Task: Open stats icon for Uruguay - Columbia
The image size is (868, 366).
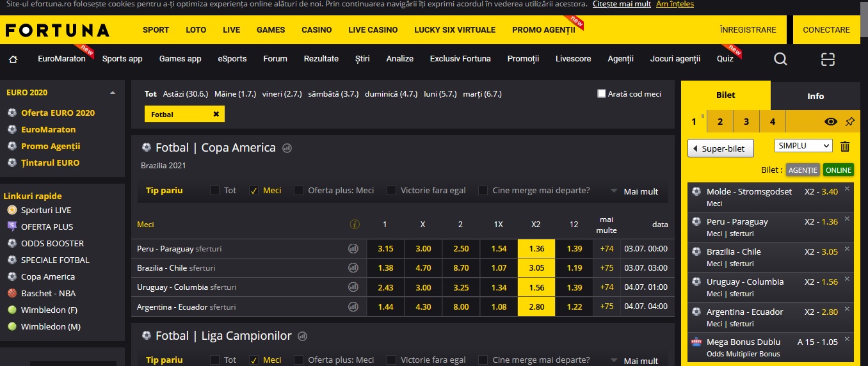Action: pyautogui.click(x=353, y=287)
